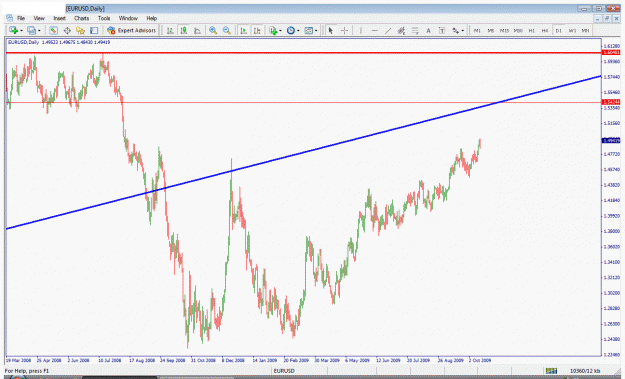Image resolution: width=625 pixels, height=379 pixels.
Task: Toggle Chart Shift icon
Action: coord(257,30)
